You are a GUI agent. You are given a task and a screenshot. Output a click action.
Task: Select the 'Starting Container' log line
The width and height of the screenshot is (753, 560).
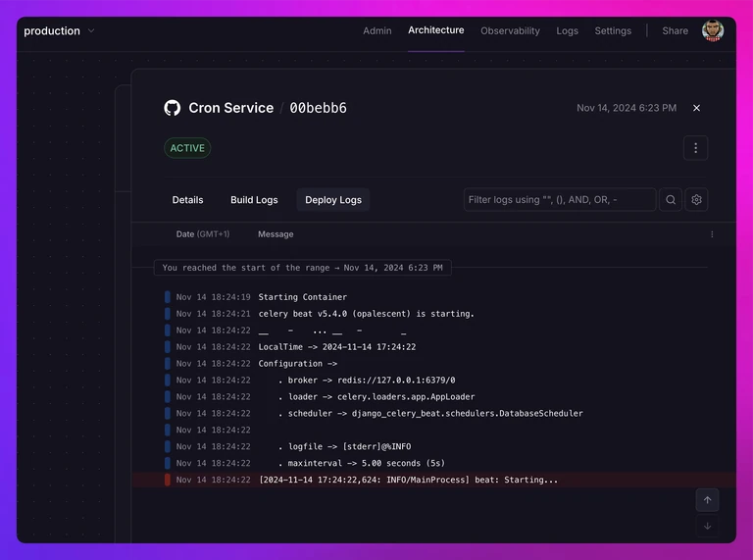(x=434, y=297)
